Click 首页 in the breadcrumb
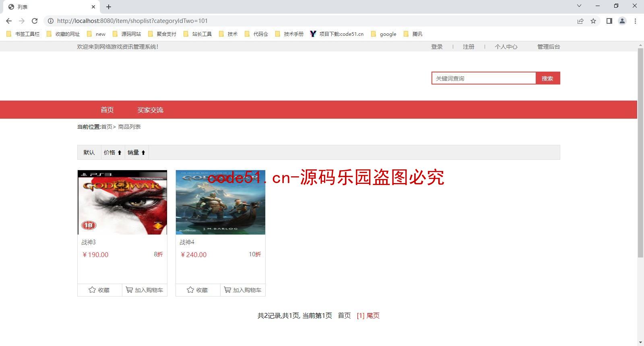The height and width of the screenshot is (346, 644). click(107, 127)
